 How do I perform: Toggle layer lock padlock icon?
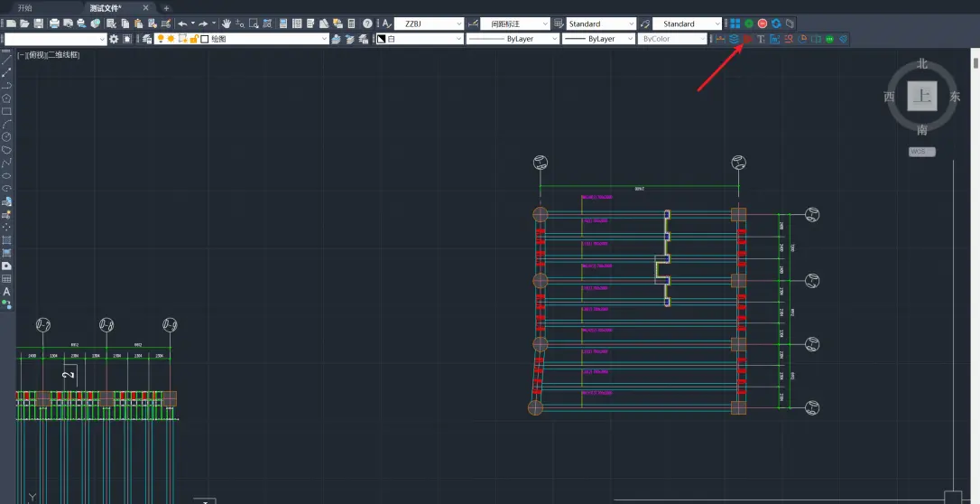[x=194, y=39]
